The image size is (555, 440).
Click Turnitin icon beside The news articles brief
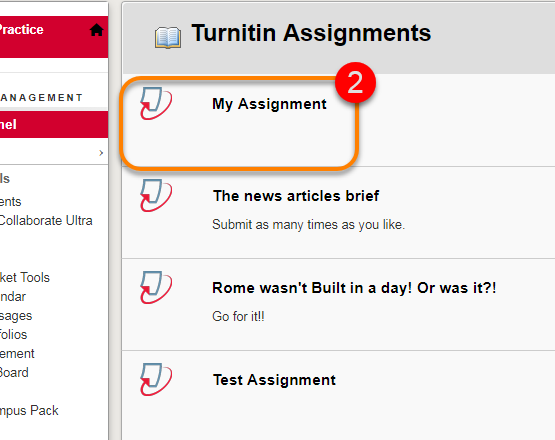coord(156,195)
